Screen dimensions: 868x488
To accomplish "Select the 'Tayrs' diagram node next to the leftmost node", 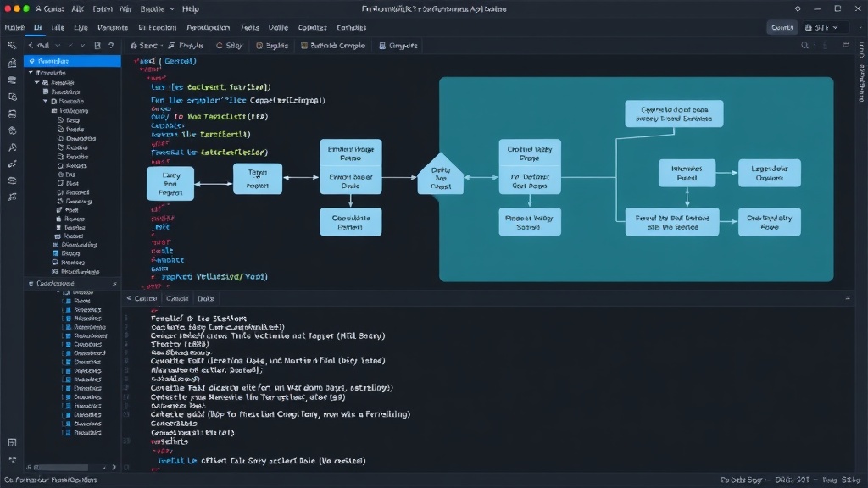I will pyautogui.click(x=258, y=178).
